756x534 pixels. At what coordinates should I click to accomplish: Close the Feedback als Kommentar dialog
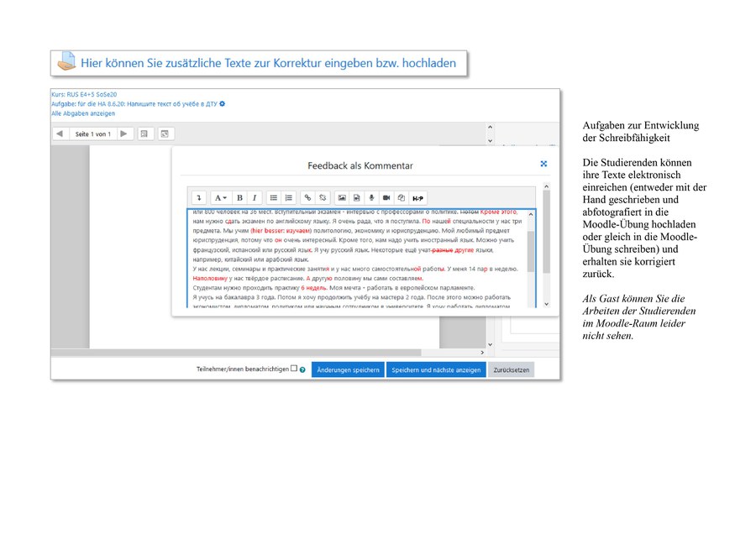543,164
